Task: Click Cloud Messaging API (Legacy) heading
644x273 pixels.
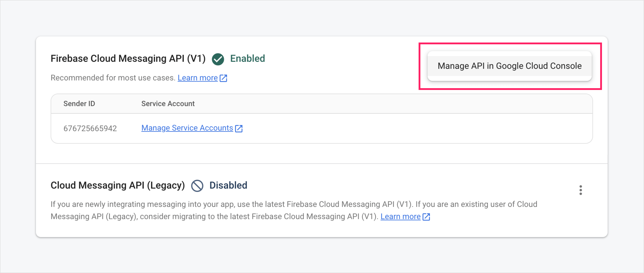Action: [117, 185]
